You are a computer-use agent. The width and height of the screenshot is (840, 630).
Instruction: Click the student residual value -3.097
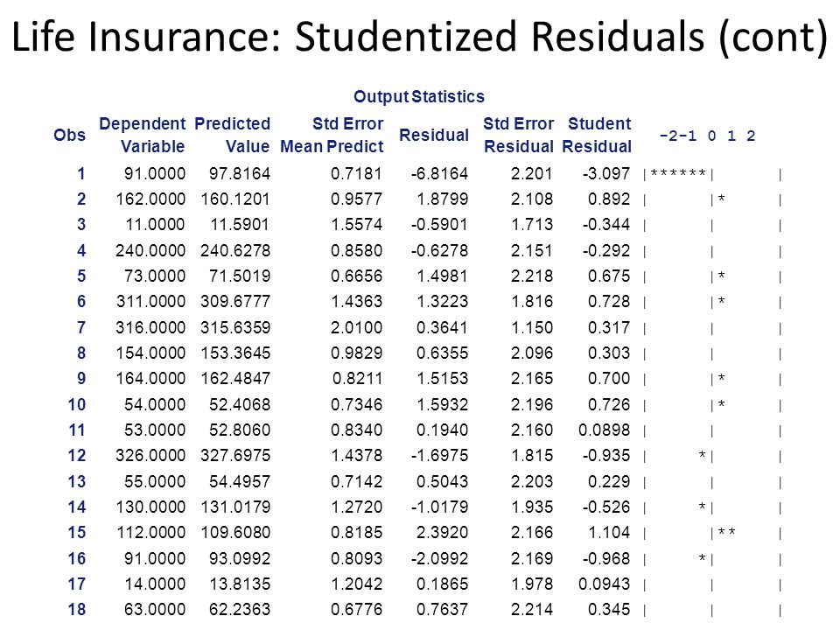click(606, 173)
